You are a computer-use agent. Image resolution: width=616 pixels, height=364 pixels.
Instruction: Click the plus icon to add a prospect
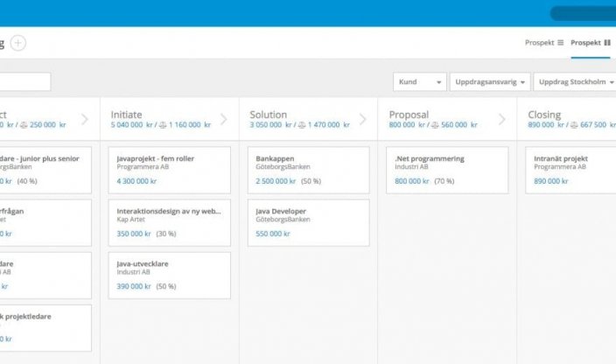(18, 42)
